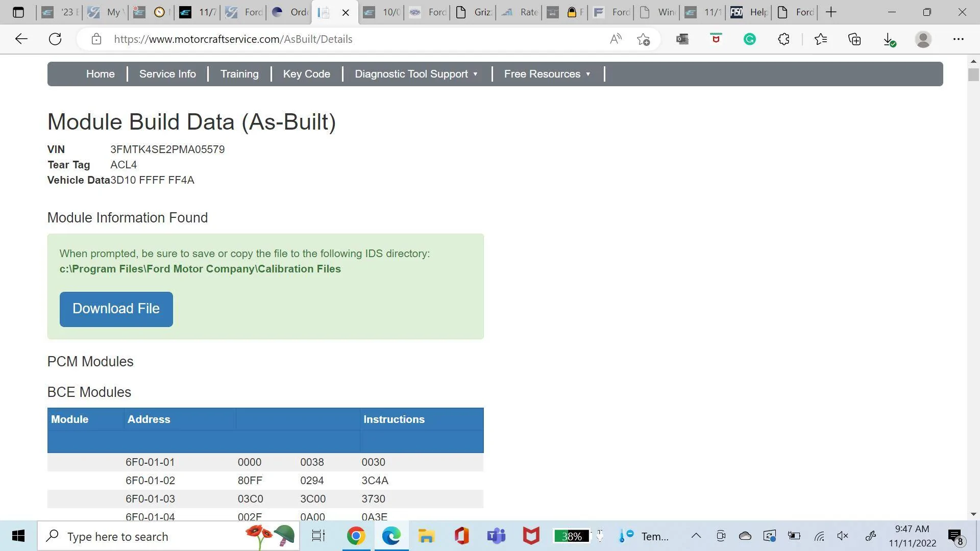Click the Tear Tag value ACL4

(124, 165)
